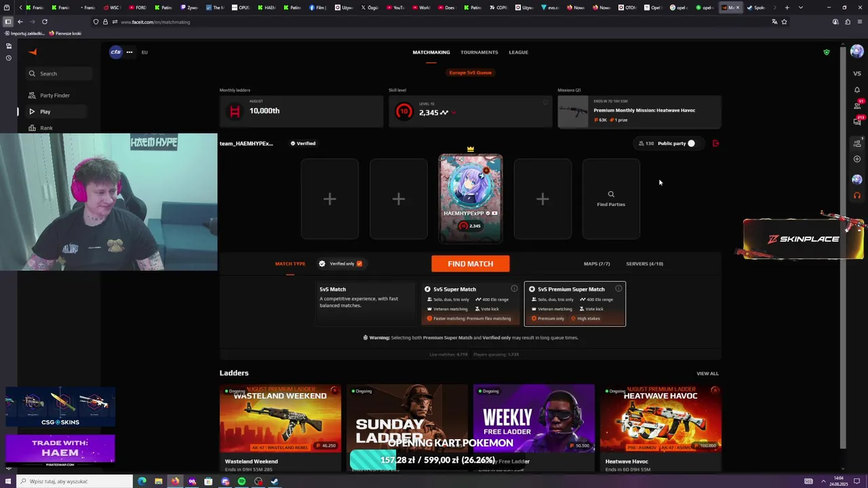This screenshot has height=488, width=868.
Task: Click the Find Match button
Action: [470, 264]
